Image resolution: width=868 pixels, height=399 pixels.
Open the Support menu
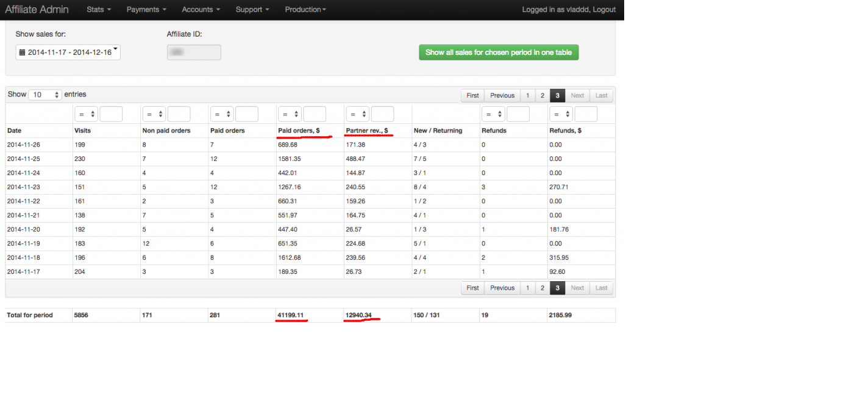252,10
